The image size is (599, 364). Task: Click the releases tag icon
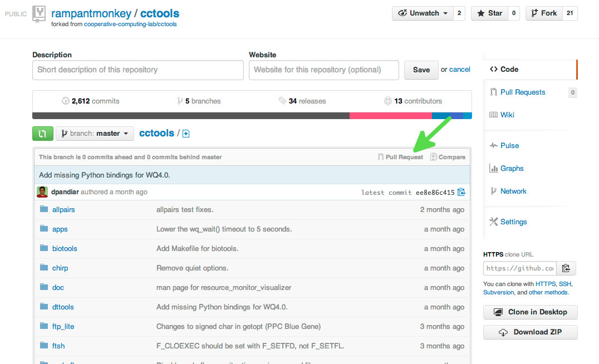282,101
